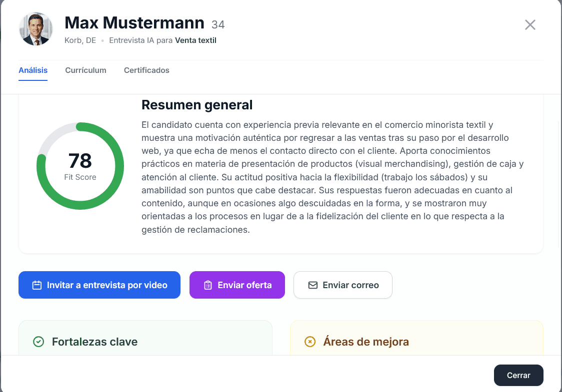Click the calendar icon in the video interview button
This screenshot has height=392, width=562.
pos(37,285)
